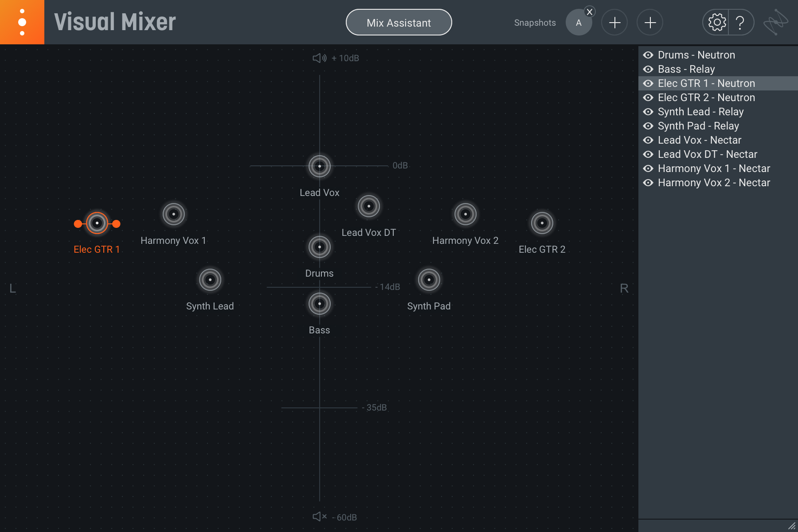Select the Synth Pad puck

[429, 279]
